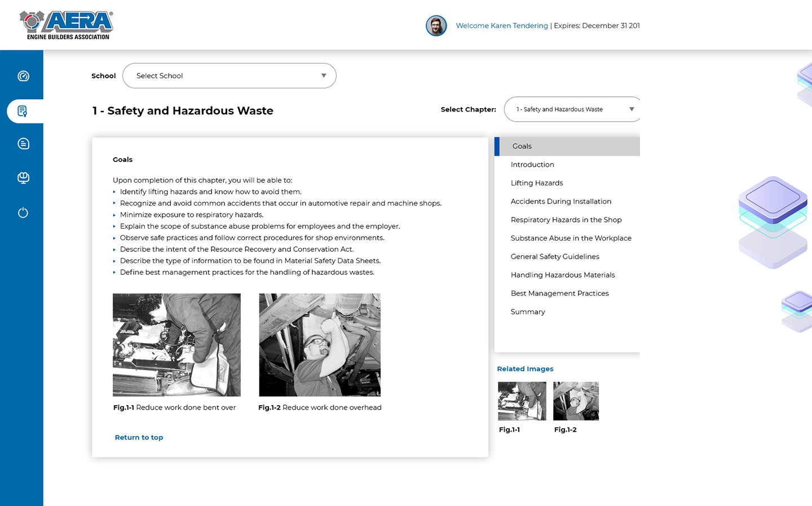Open the Lifting Hazards section
The height and width of the screenshot is (506, 812).
pos(537,183)
